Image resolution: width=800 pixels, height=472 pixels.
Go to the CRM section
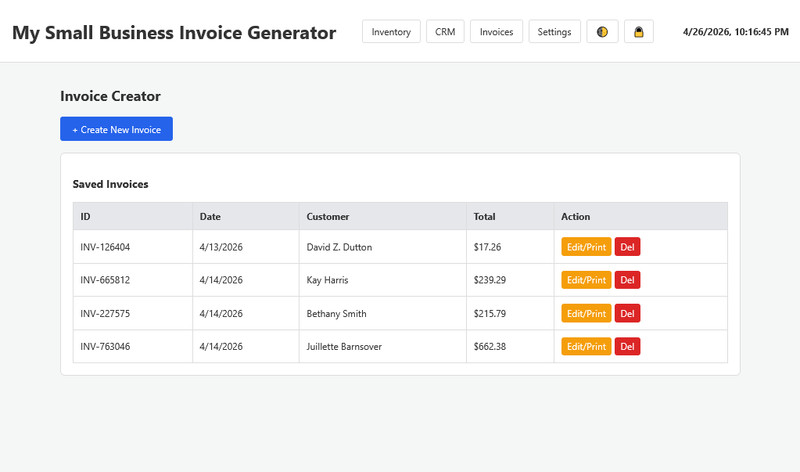[445, 32]
